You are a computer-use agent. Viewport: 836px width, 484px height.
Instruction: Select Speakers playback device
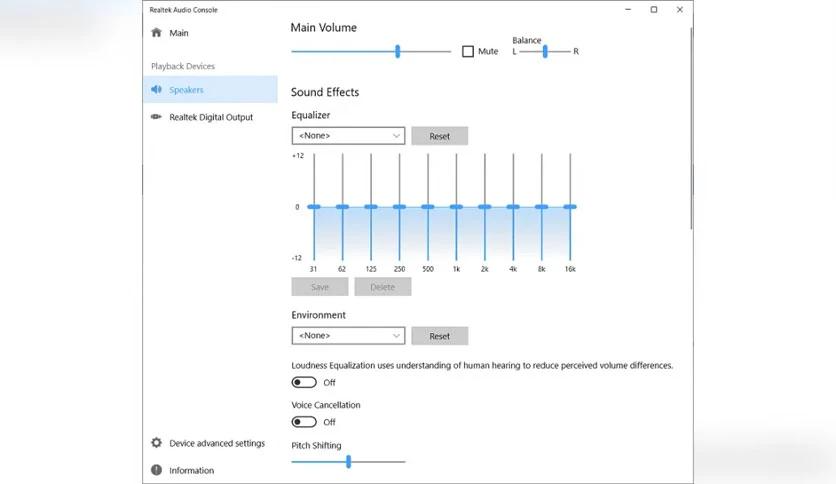210,90
